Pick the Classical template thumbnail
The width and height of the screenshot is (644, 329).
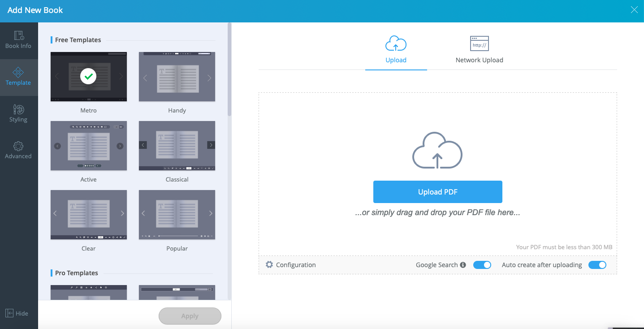tap(177, 146)
